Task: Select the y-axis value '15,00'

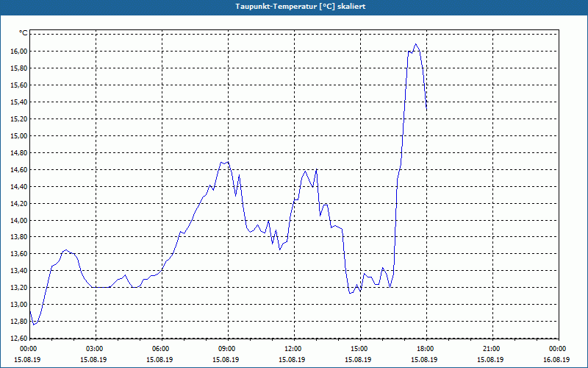Action: tap(20, 136)
